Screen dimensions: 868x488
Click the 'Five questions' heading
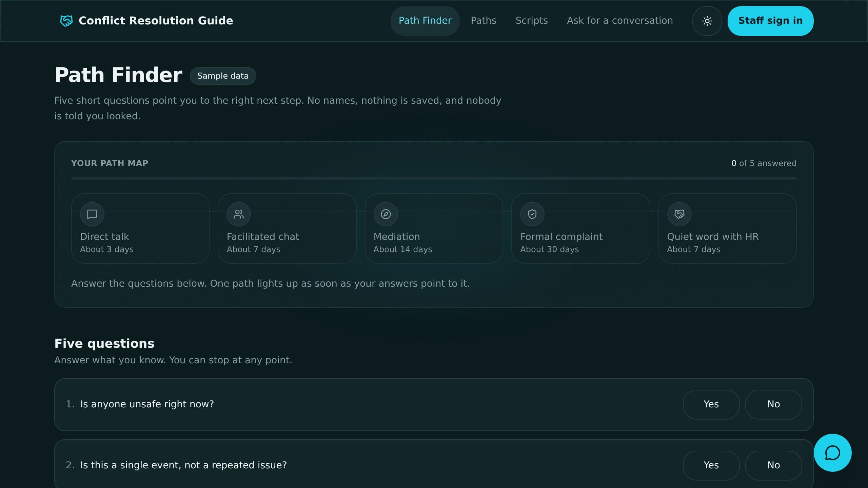pos(104,343)
